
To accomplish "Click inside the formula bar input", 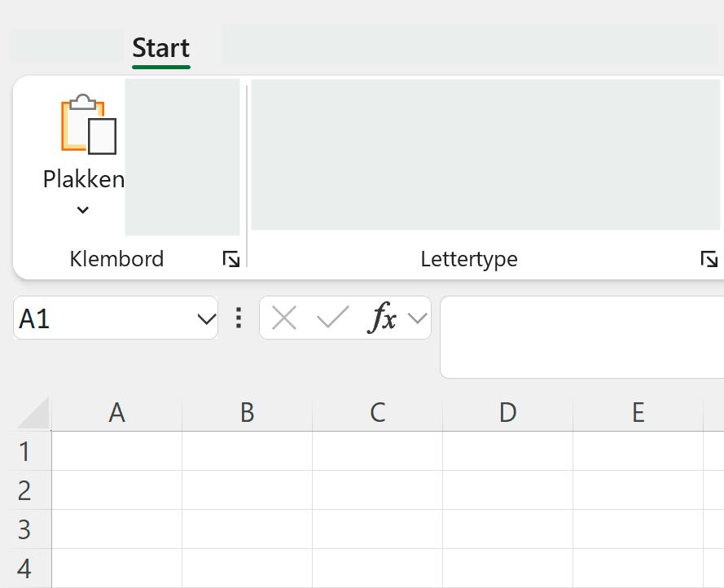I will [581, 336].
